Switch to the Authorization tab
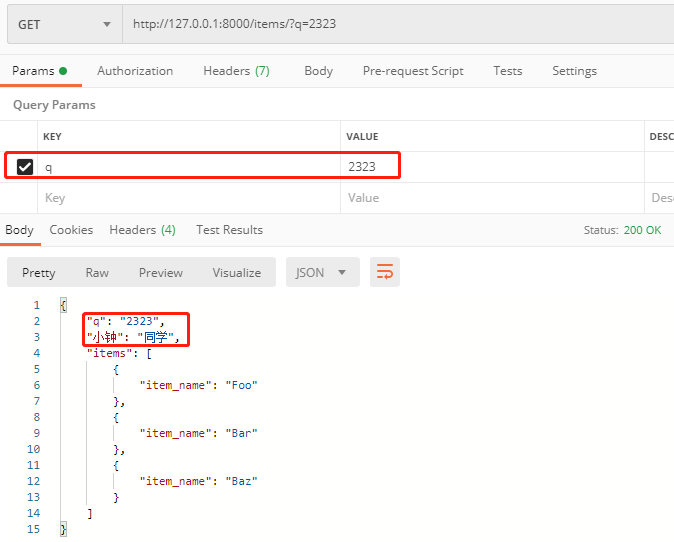The width and height of the screenshot is (674, 542). coord(135,71)
